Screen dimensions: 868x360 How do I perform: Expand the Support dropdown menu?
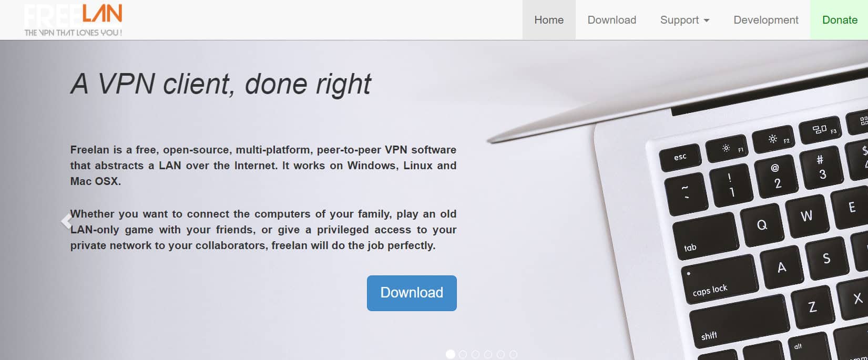tap(685, 20)
